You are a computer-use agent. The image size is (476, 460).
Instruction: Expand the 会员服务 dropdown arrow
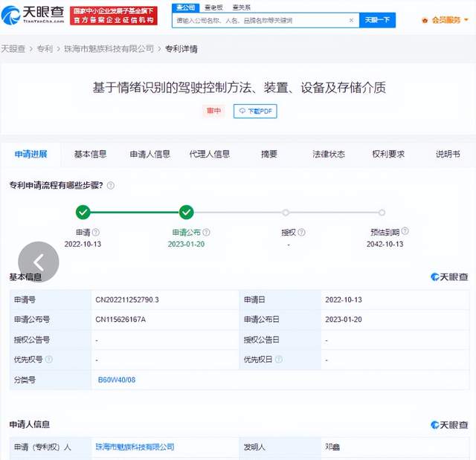pyautogui.click(x=466, y=20)
